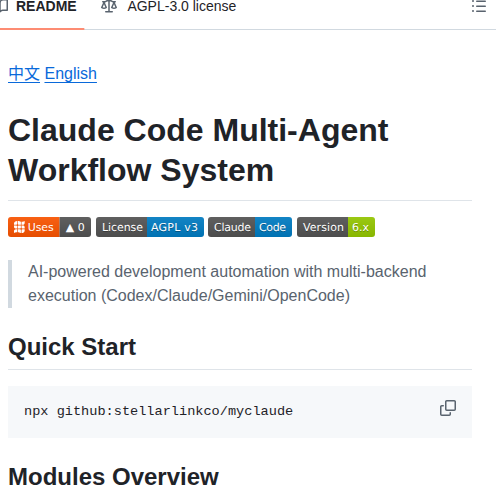Click the Uses 0 badge
The width and height of the screenshot is (496, 496).
[49, 227]
